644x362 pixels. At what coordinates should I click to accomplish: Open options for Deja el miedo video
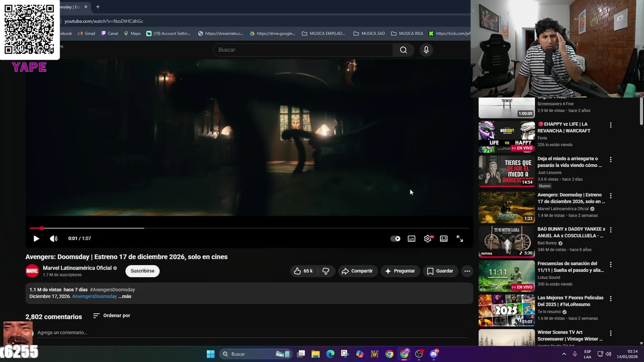(x=611, y=160)
